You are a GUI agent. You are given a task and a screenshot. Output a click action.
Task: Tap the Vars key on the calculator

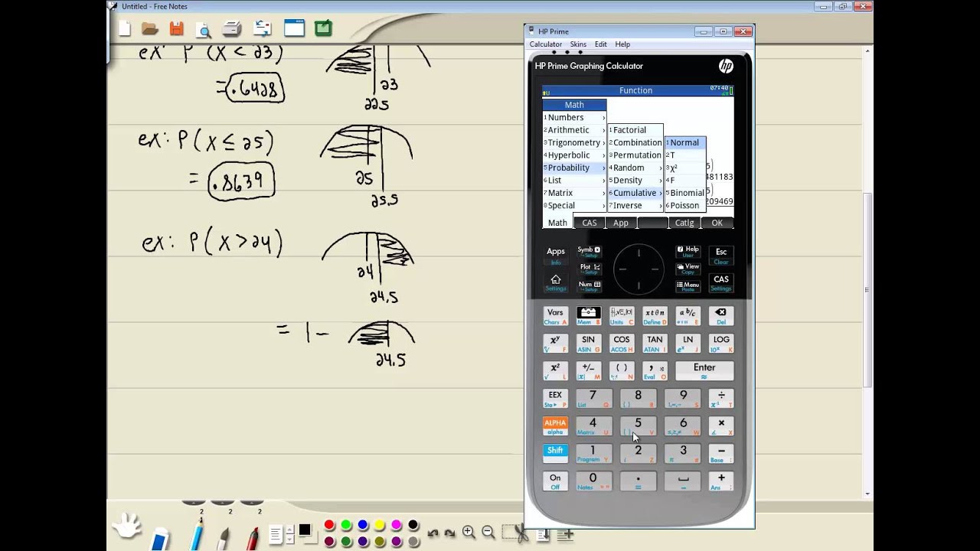point(555,315)
